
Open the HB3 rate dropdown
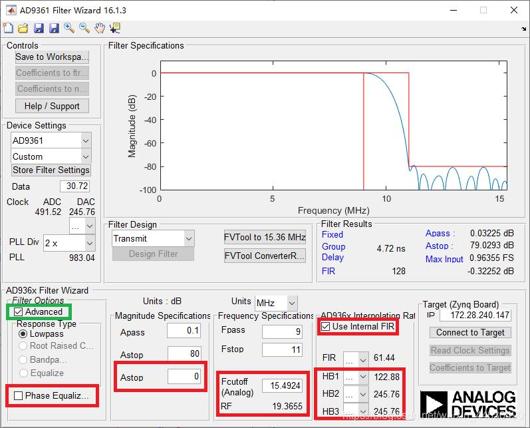pos(356,411)
